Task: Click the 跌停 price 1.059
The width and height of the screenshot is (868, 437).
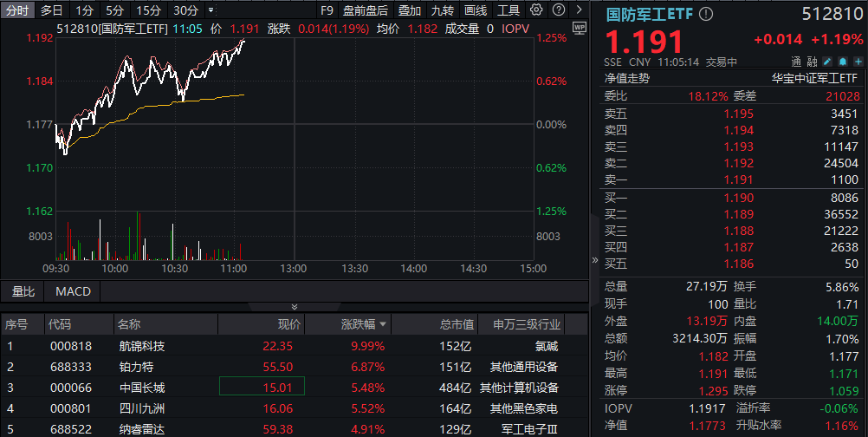Action: [844, 391]
